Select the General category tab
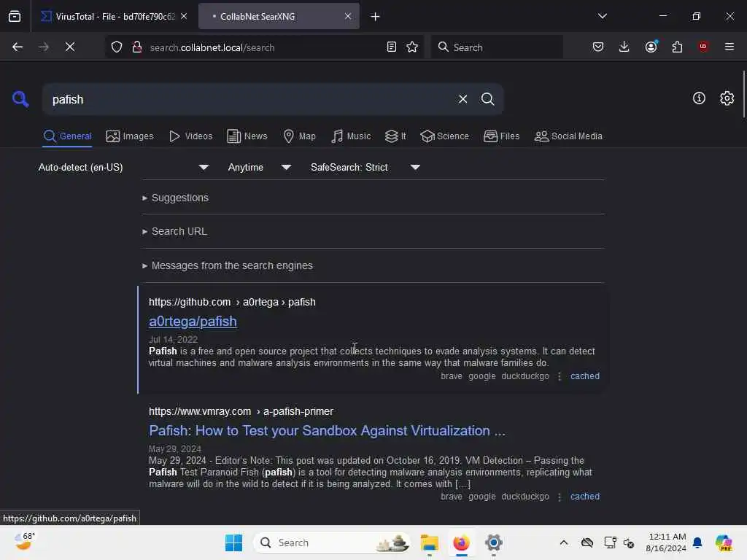This screenshot has height=560, width=747. [x=67, y=136]
